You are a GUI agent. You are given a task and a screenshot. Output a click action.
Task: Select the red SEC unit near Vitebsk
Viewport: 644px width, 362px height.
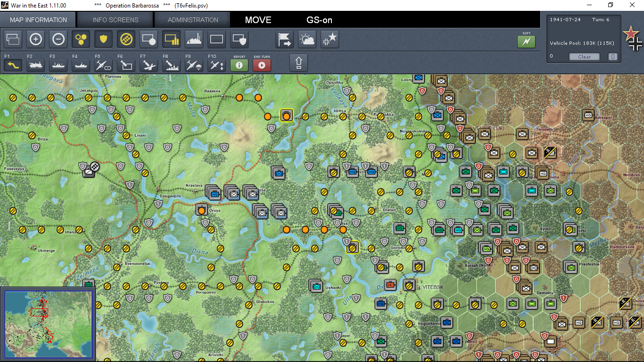(x=390, y=285)
